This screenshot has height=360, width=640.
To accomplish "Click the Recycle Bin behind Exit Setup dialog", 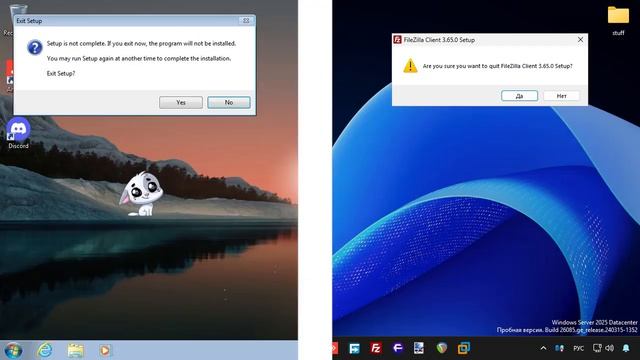I will click(17, 10).
